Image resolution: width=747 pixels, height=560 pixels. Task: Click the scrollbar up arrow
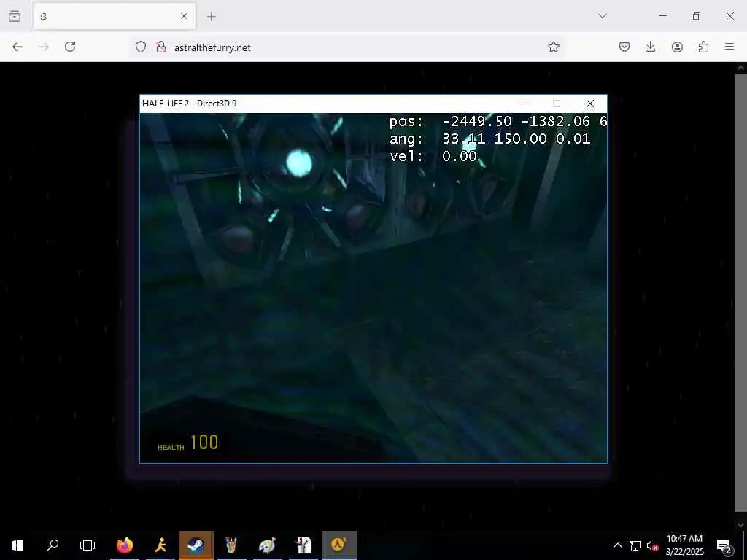click(741, 68)
